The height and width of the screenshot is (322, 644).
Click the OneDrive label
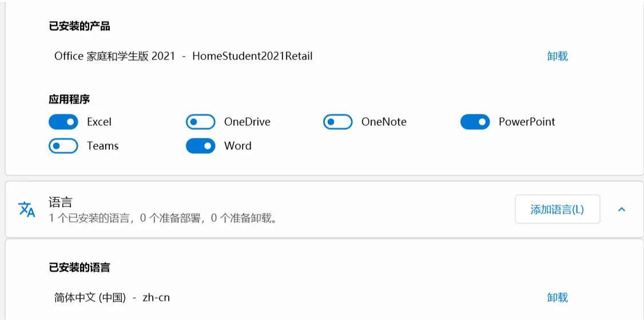247,122
